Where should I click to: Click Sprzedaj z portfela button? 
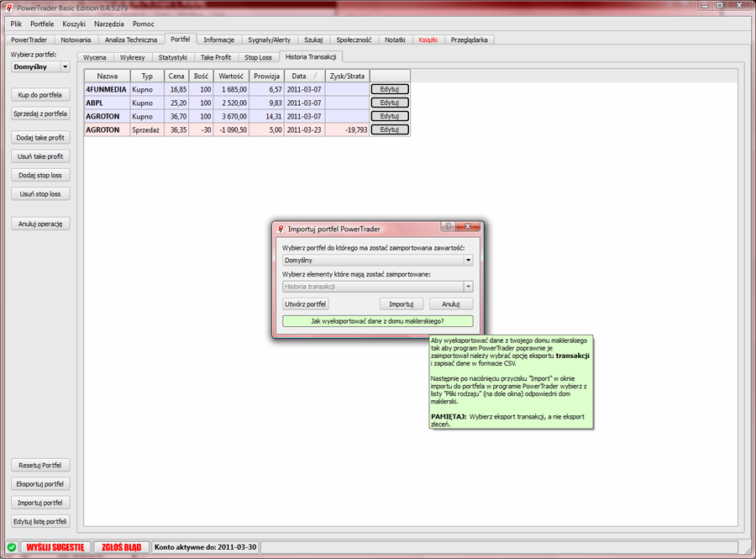(40, 113)
